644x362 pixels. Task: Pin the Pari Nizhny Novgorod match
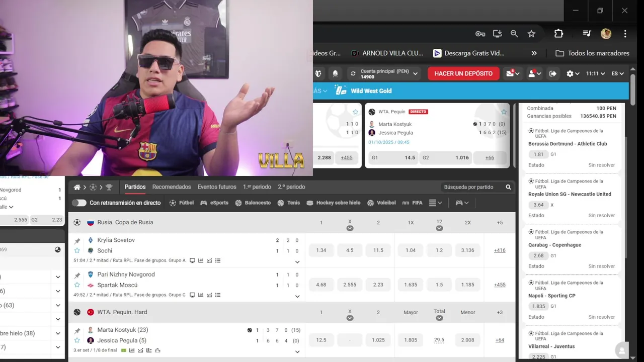tap(77, 276)
